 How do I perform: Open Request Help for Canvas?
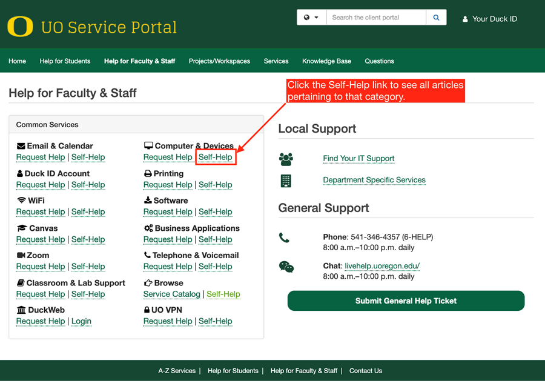click(x=41, y=239)
